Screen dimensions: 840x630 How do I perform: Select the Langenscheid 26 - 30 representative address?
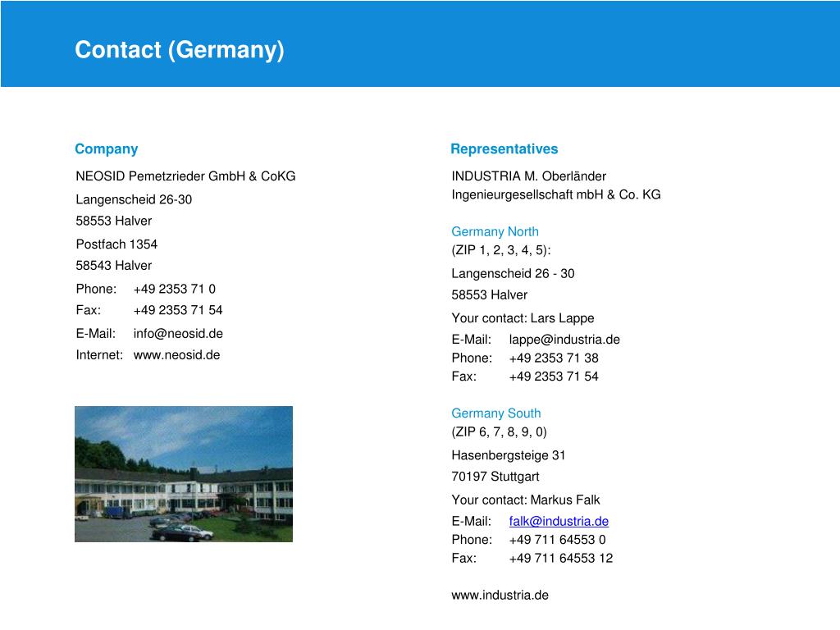[514, 274]
